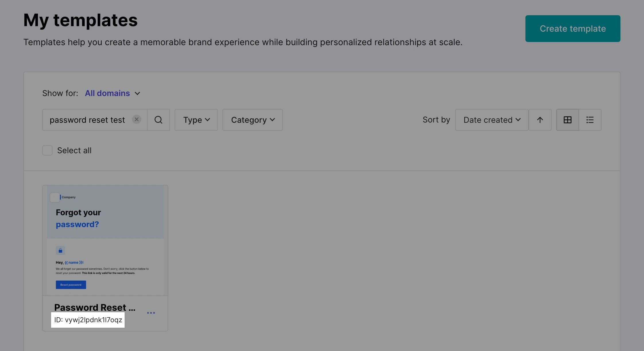Screen dimensions: 644x351
Task: Click the Company logo in preview
Action: click(68, 197)
